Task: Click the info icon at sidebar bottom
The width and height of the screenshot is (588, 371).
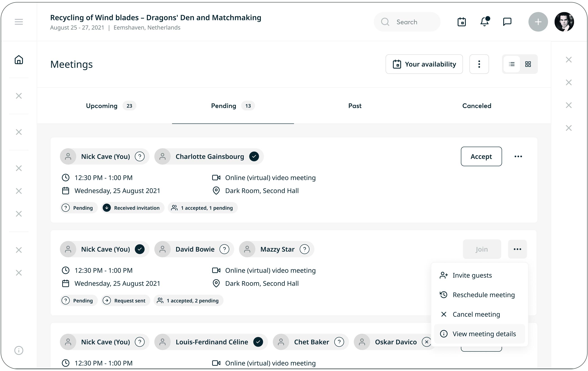Action: click(x=19, y=350)
